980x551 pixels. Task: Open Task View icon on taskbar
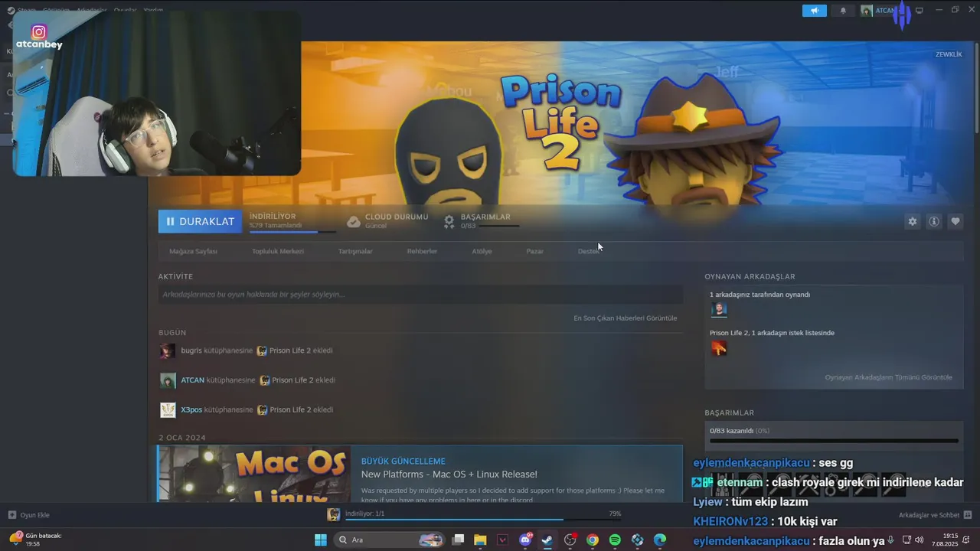coord(458,540)
